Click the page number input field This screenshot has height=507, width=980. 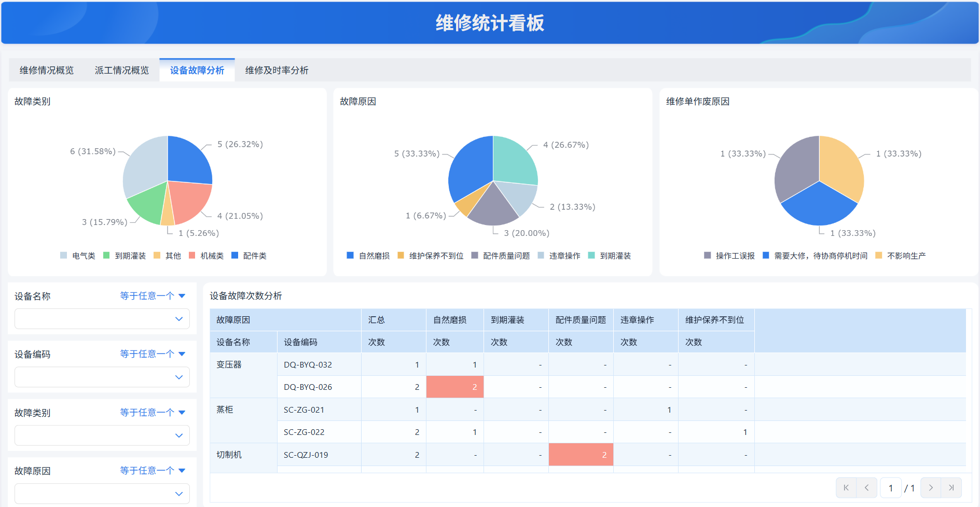point(891,488)
